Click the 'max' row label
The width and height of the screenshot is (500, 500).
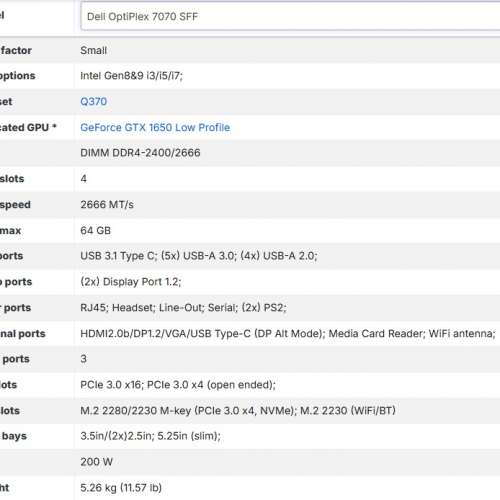pyautogui.click(x=10, y=230)
